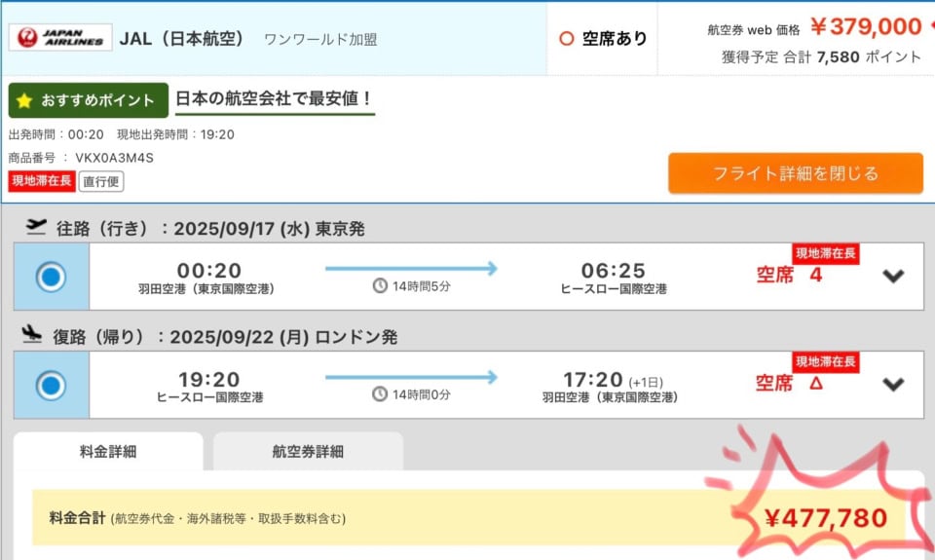This screenshot has height=560, width=935.
Task: Click the triangle seat availability icon on return flight
Action: coord(816,383)
